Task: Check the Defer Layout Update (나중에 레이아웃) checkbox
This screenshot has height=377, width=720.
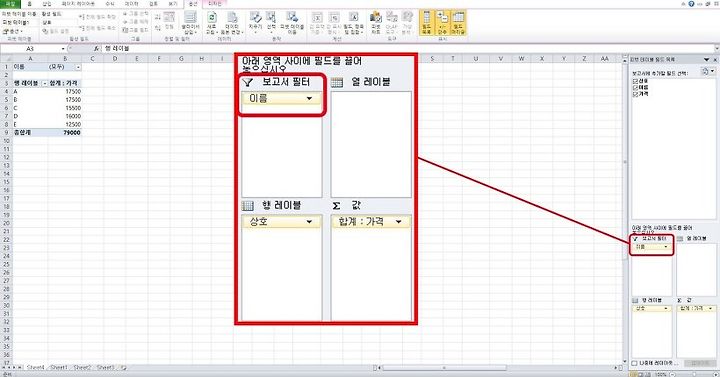Action: tap(635, 363)
